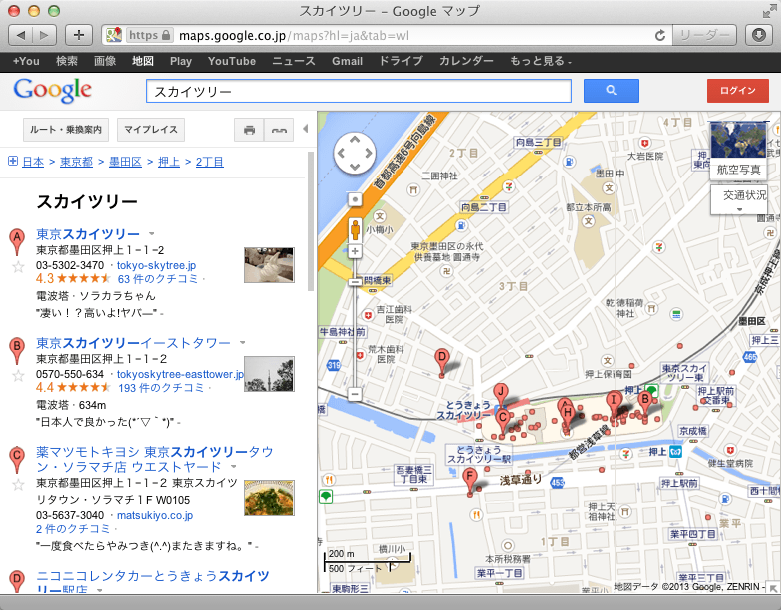Pick up the orange Street View pegman
This screenshot has width=781, height=610.
coord(355,230)
